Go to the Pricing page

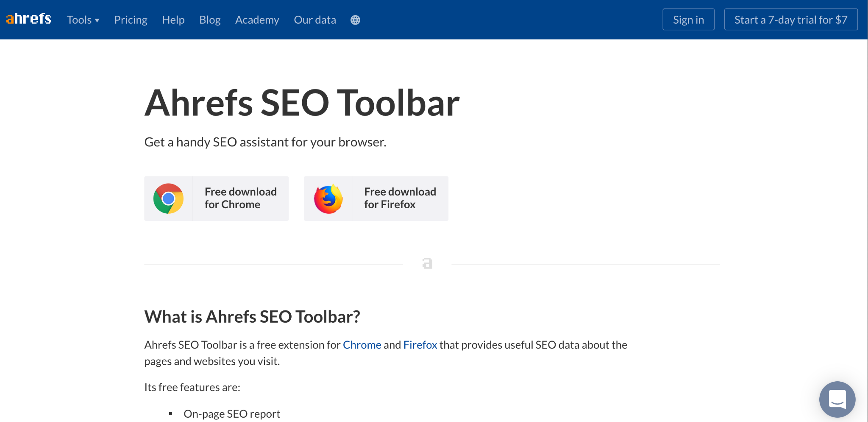coord(131,20)
